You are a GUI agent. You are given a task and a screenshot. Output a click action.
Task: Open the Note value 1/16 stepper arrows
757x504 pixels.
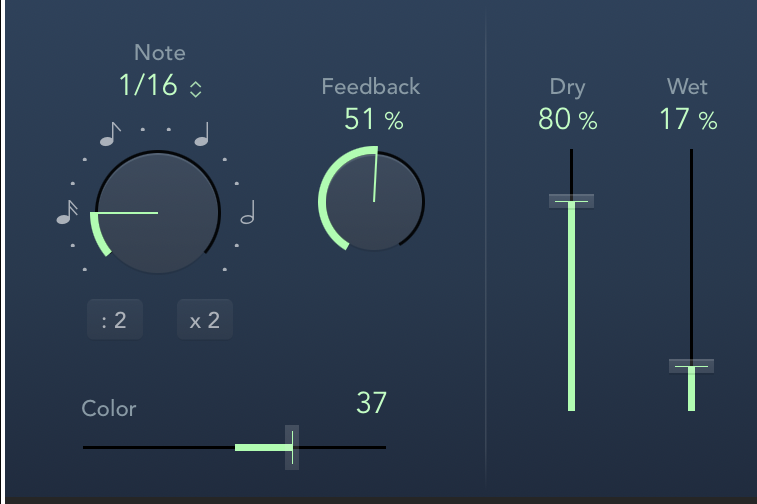[x=196, y=88]
